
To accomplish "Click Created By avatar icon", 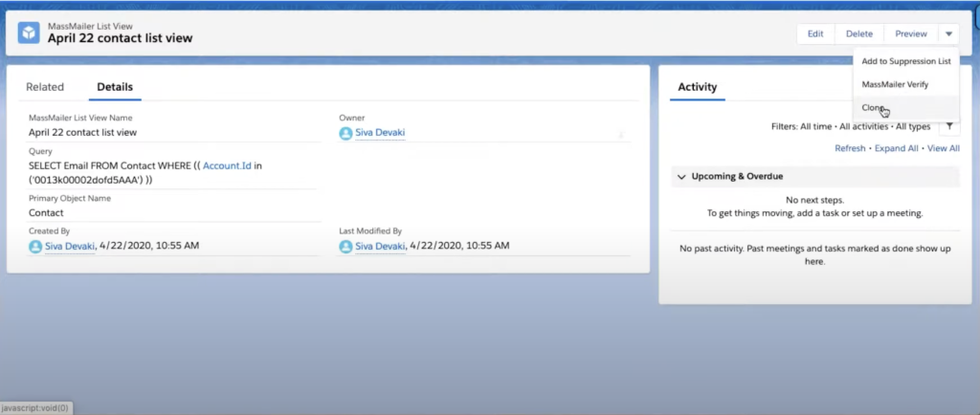I will pyautogui.click(x=35, y=247).
